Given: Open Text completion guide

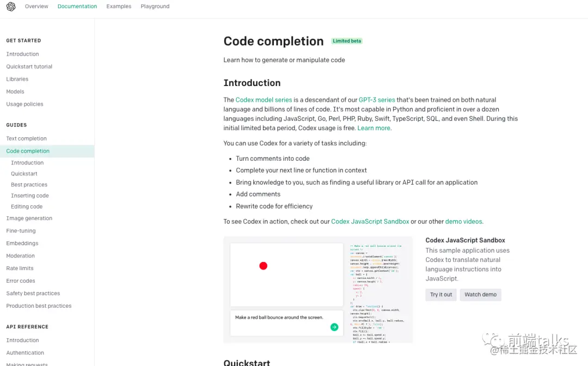Looking at the screenshot, I should coord(26,138).
